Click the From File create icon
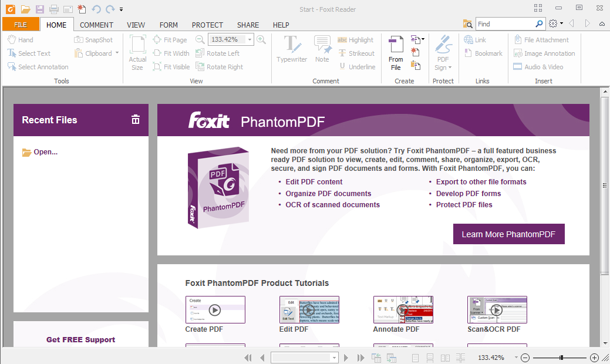This screenshot has height=364, width=610. click(396, 52)
